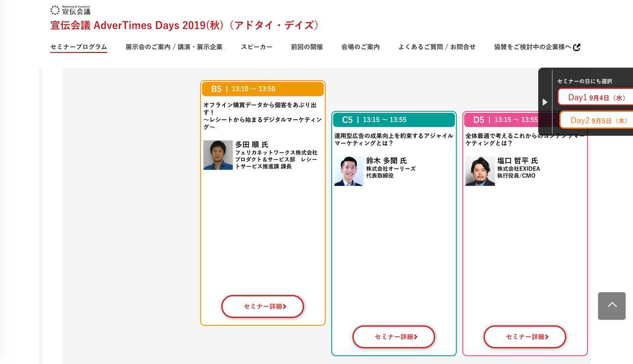This screenshot has height=364, width=633.
Task: Click the external link icon beside 協賛をご検討中の企業様へ
Action: pos(577,46)
